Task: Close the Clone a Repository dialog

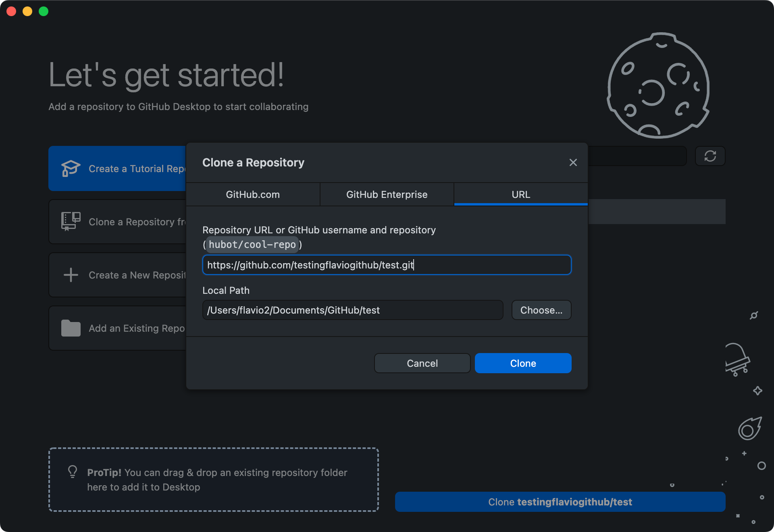Action: click(x=573, y=162)
